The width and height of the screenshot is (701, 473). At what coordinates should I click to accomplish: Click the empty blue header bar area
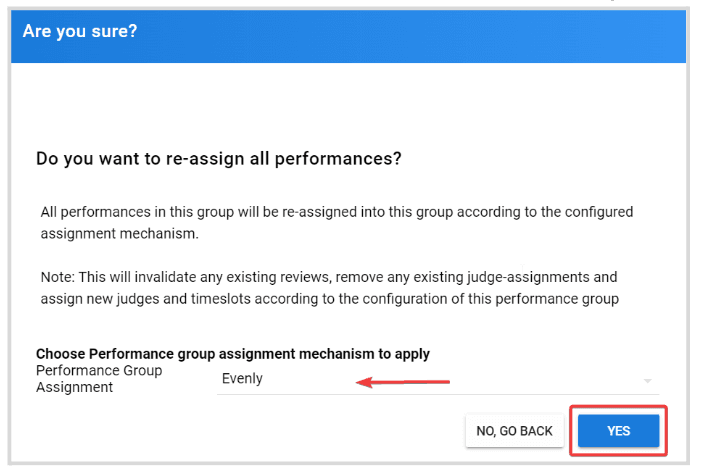coord(411,37)
